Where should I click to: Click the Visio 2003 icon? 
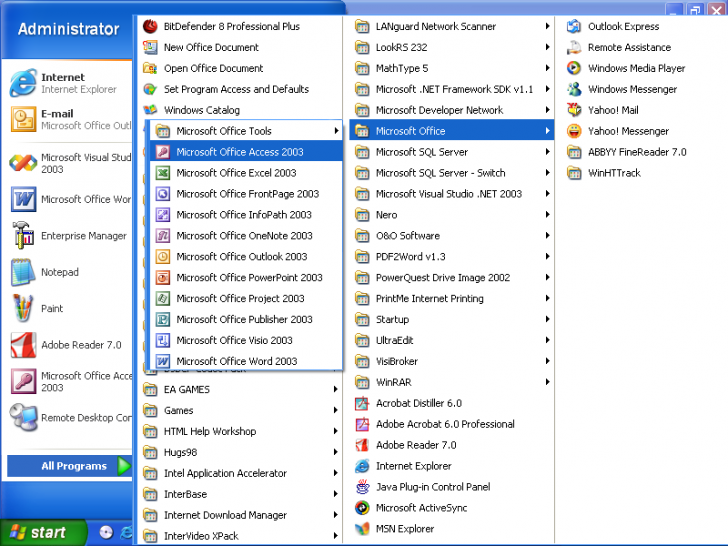162,340
